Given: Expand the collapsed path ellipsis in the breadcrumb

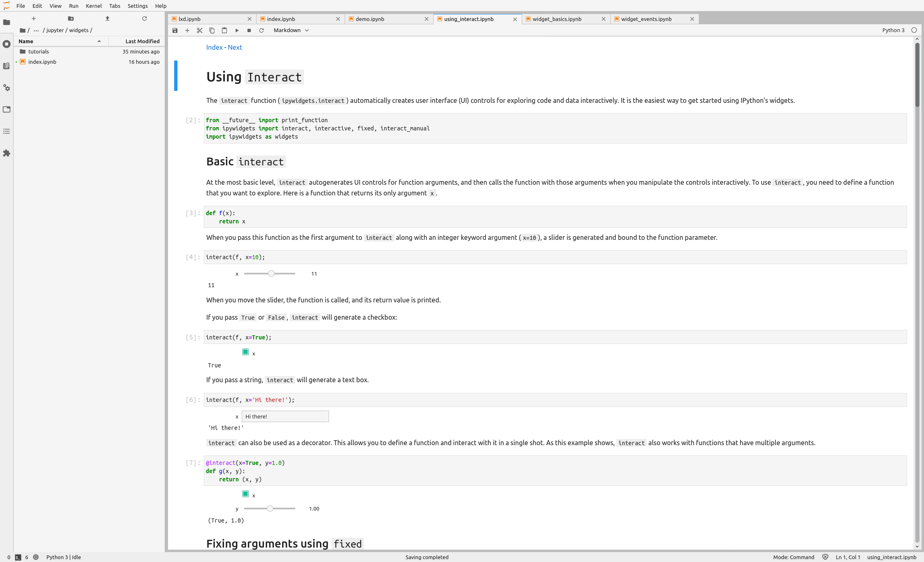Looking at the screenshot, I should [x=36, y=30].
